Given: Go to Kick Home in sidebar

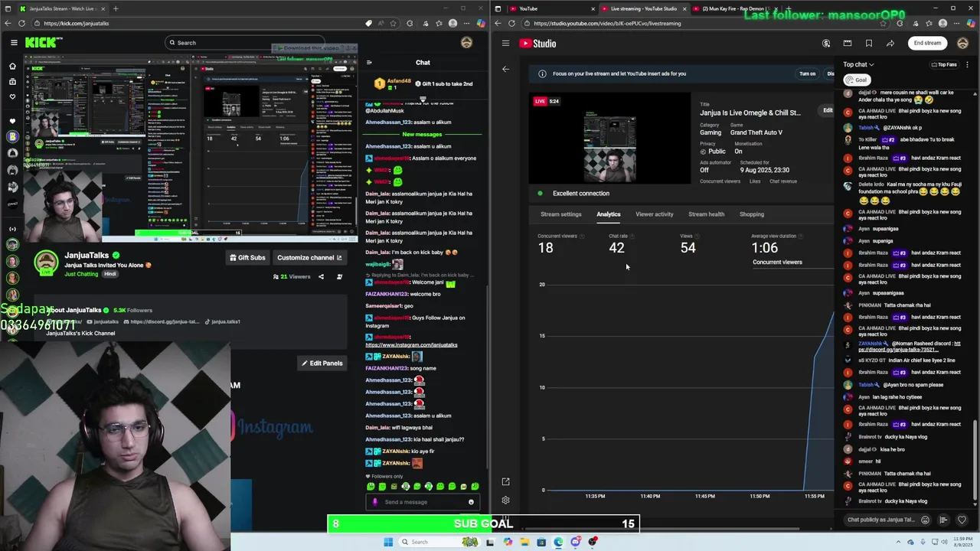Looking at the screenshot, I should [12, 67].
